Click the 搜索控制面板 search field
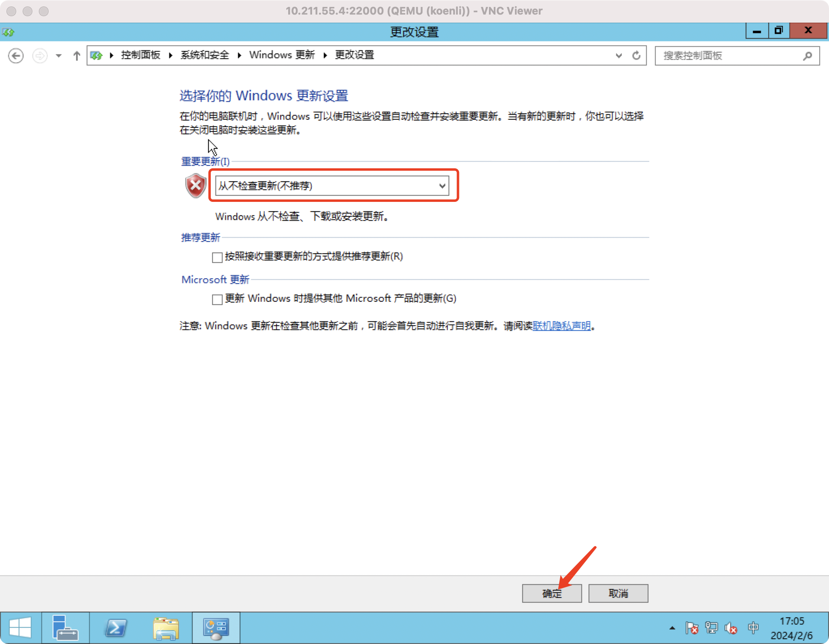829x644 pixels. (729, 56)
